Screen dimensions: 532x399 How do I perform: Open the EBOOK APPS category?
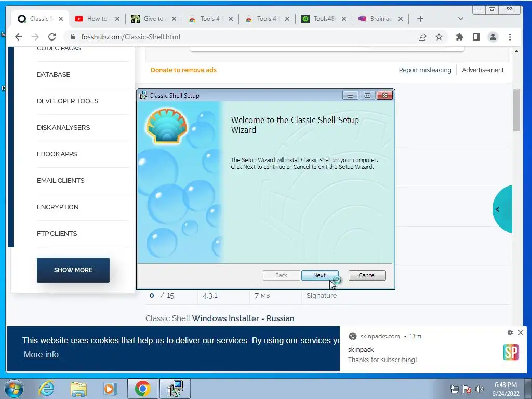tap(57, 154)
